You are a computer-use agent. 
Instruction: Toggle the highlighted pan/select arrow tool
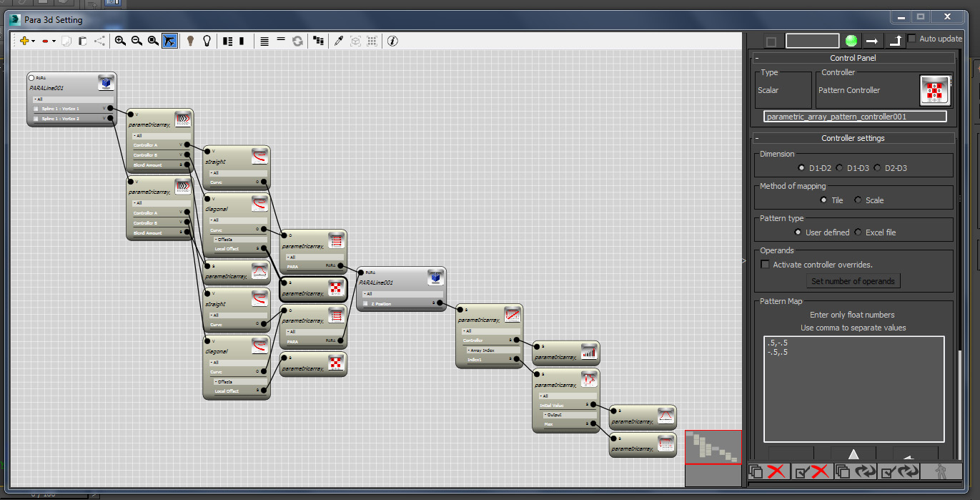coord(169,41)
